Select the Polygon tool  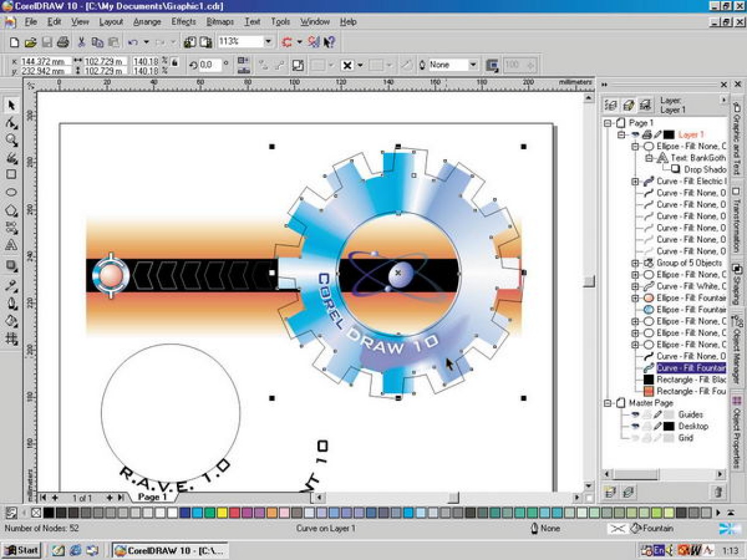pos(11,210)
